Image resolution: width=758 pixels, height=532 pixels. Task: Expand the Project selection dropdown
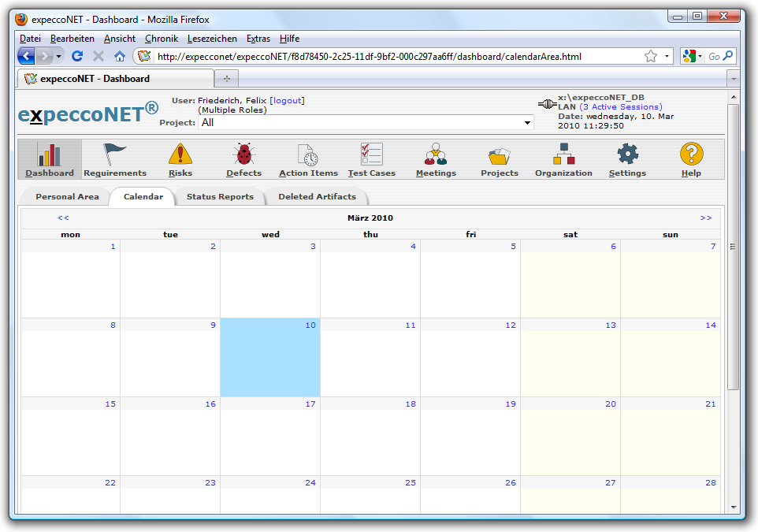click(526, 123)
